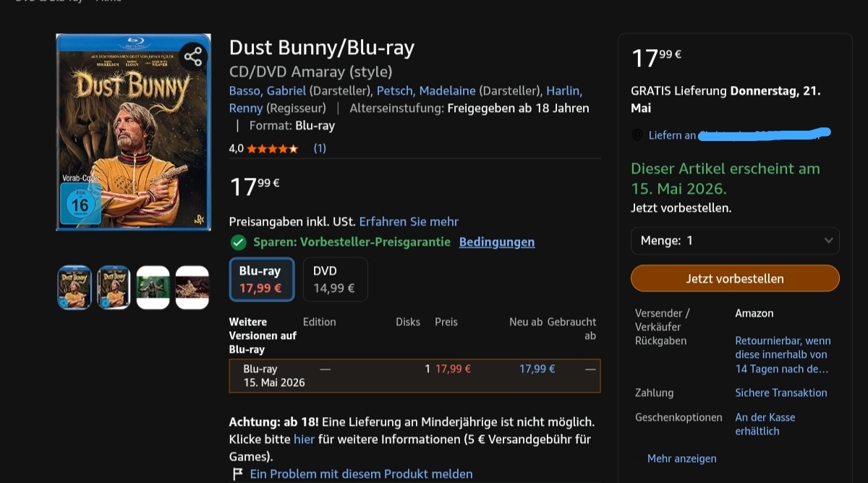Select the first cover thumbnail
This screenshot has height=483, width=868.
75,287
